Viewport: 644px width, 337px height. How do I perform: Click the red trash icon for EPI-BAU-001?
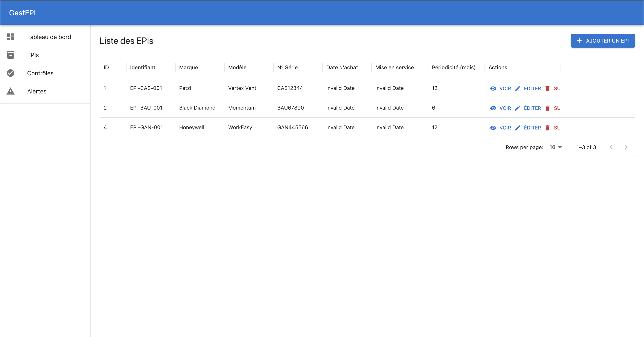547,108
